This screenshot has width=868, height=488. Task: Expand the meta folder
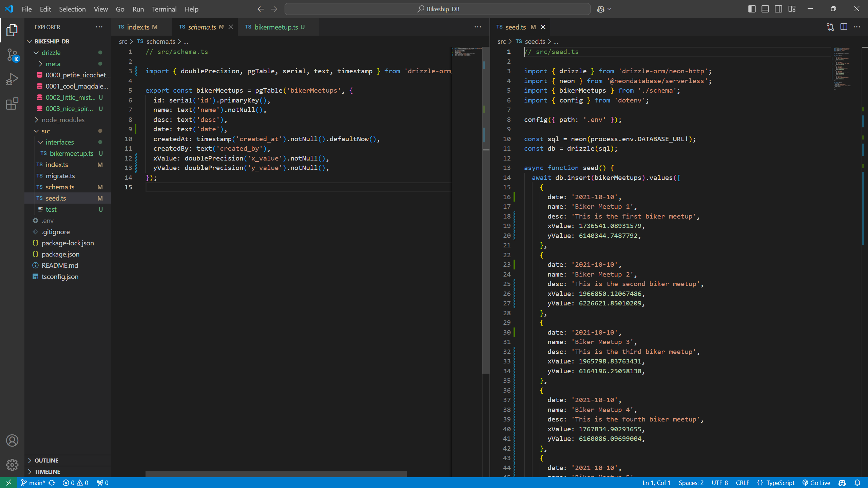pyautogui.click(x=68, y=64)
